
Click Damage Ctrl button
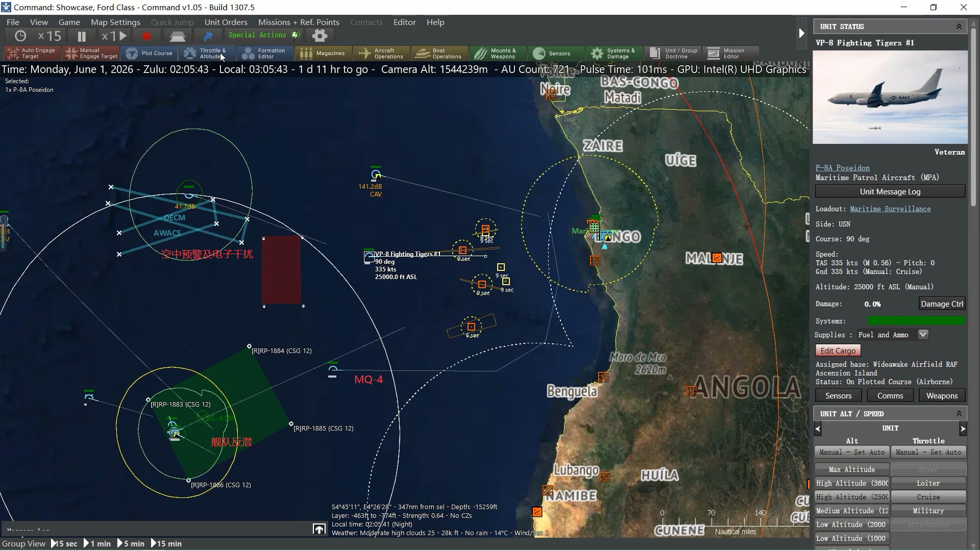click(x=942, y=304)
